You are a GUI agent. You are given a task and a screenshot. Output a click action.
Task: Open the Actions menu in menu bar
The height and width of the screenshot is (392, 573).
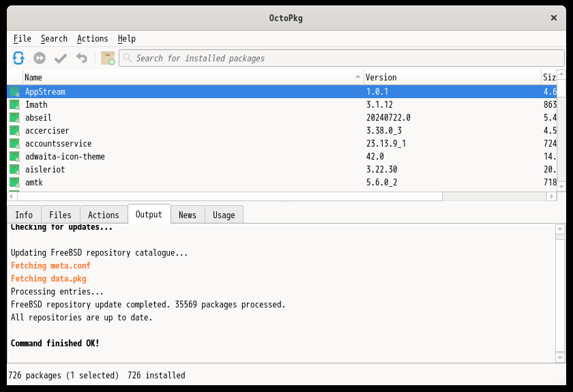(92, 39)
